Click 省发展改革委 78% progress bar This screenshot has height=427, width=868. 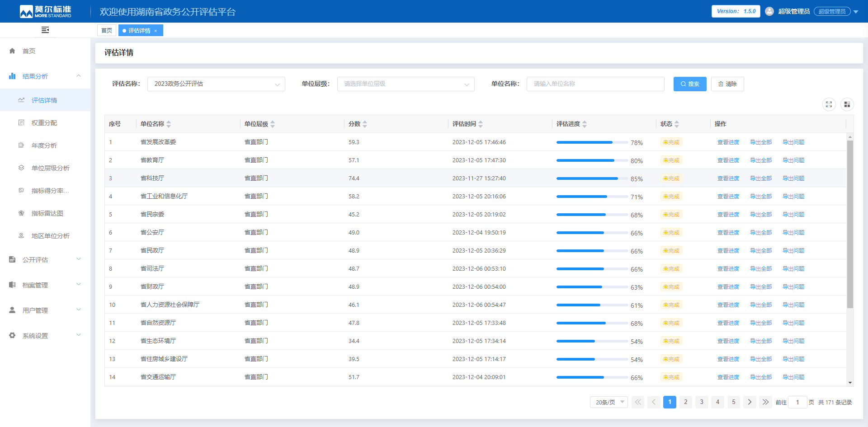click(592, 142)
